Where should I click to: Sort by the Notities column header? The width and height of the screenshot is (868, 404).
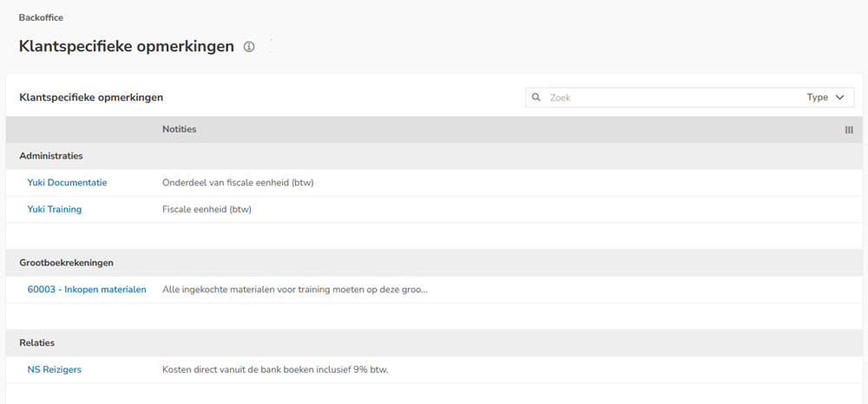click(180, 130)
